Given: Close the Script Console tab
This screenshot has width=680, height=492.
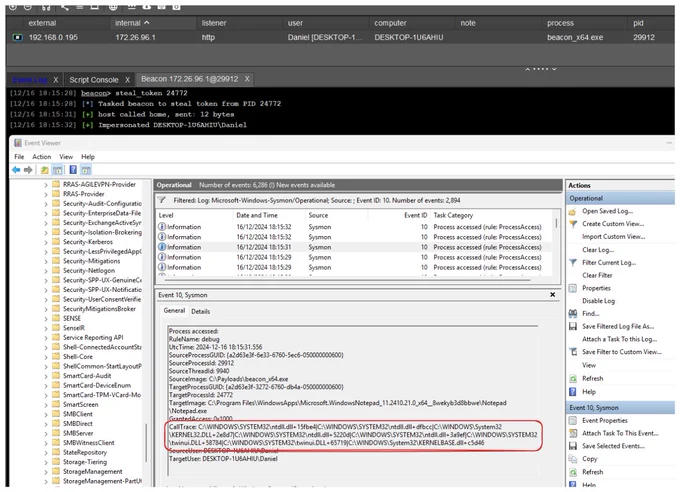Looking at the screenshot, I should tap(128, 80).
